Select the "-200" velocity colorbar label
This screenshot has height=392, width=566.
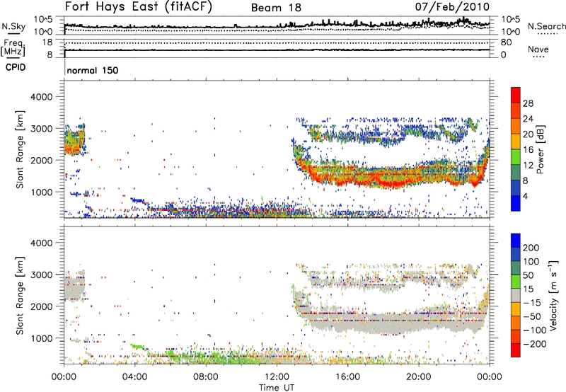pos(534,344)
